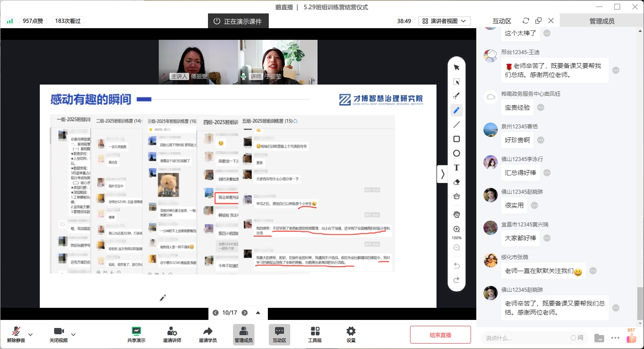Click the 结束直播 button
Image resolution: width=644 pixels, height=349 pixels.
pyautogui.click(x=440, y=335)
